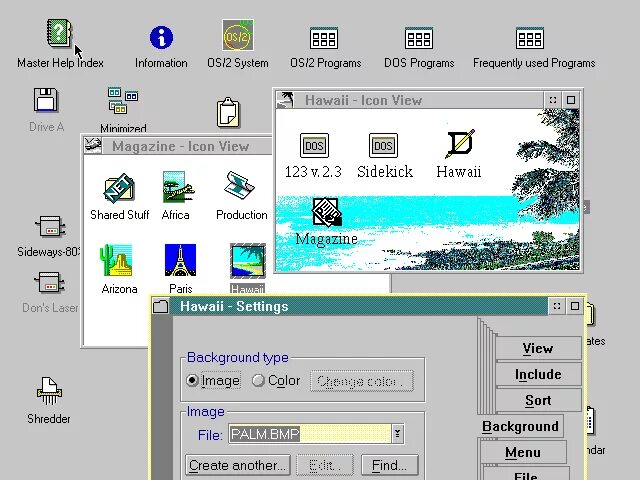The height and width of the screenshot is (480, 640).
Task: Click the Change color... button
Action: (x=362, y=381)
